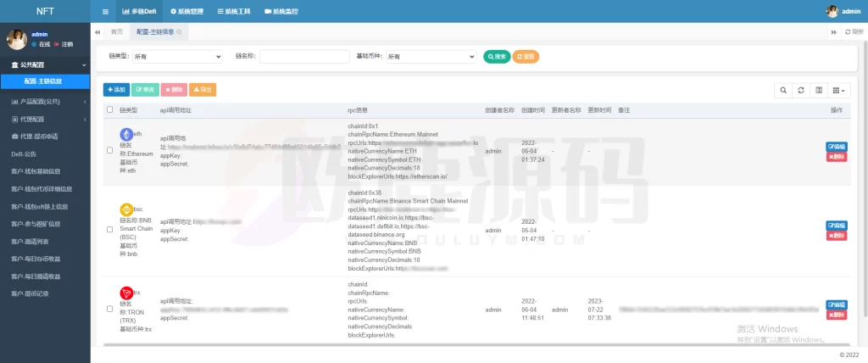Click the 刷新 refresh button near tabs
This screenshot has height=363, width=868.
pyautogui.click(x=854, y=32)
